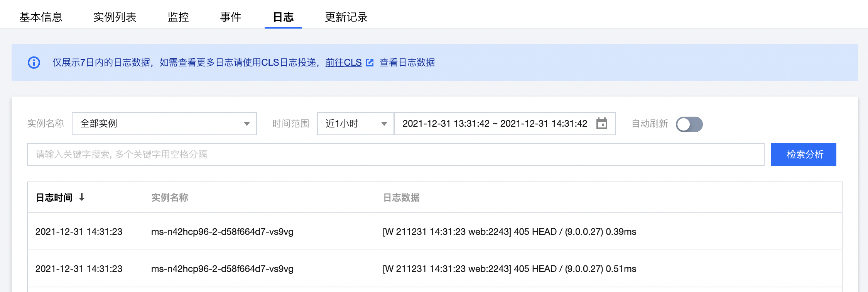This screenshot has width=868, height=292.
Task: Open the 实例列表 tab
Action: (115, 17)
